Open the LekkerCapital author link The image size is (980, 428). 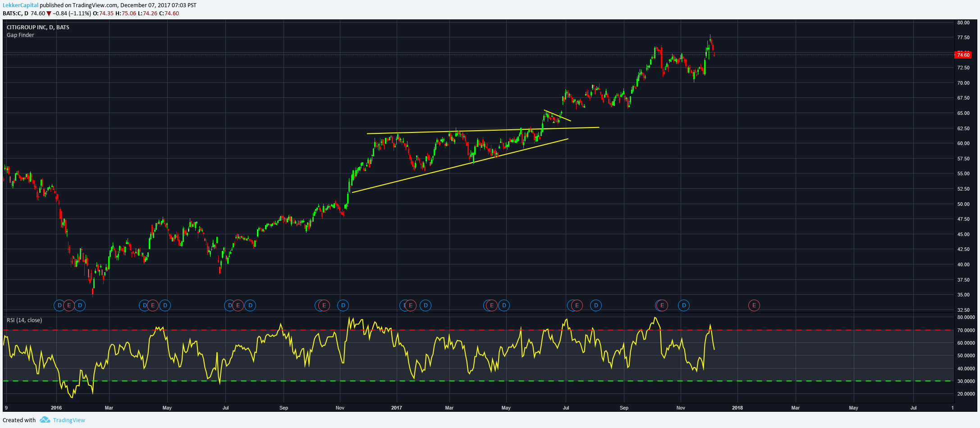pos(21,5)
